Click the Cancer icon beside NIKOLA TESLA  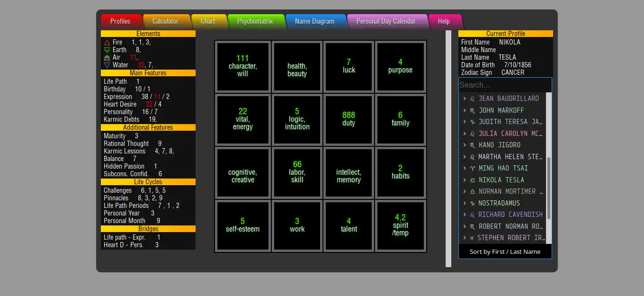pyautogui.click(x=472, y=180)
